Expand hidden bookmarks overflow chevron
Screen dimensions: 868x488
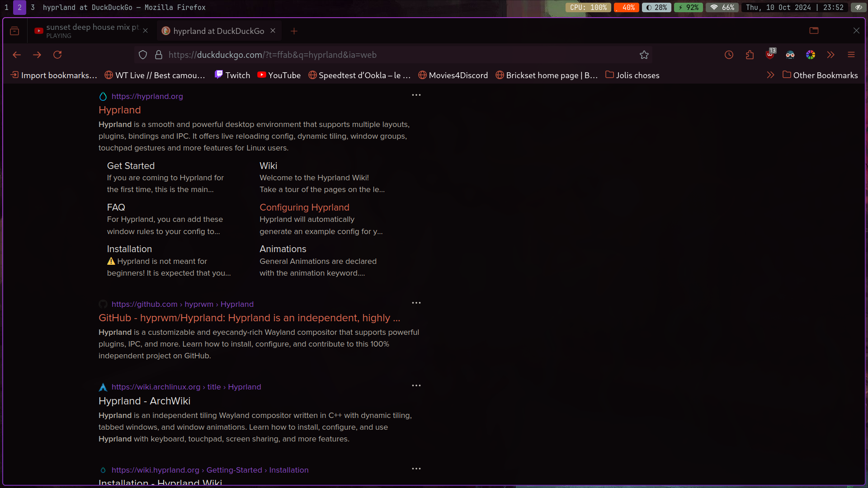pos(771,75)
